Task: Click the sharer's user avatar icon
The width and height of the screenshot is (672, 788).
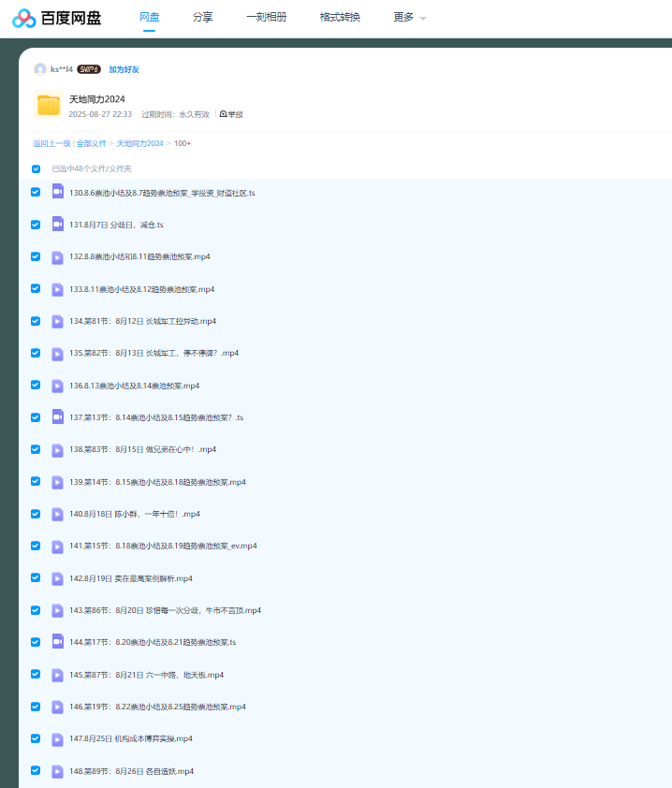Action: 40,69
